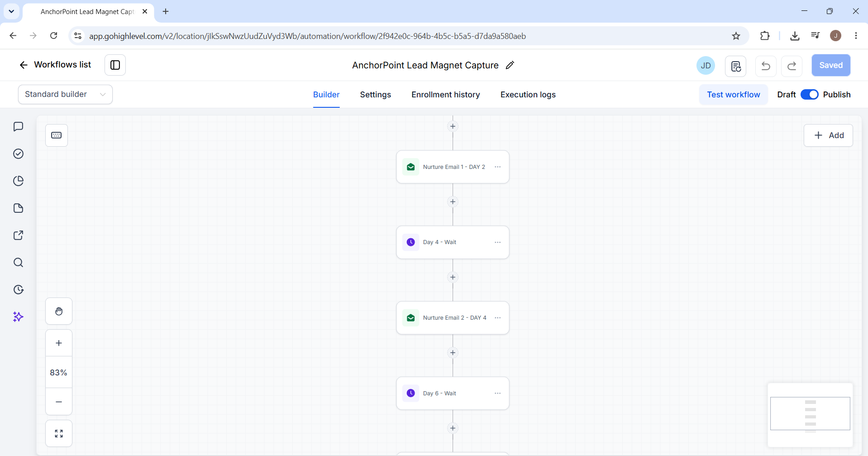Open the sticky note sidebar icon
Viewport: 868px width, 456px height.
coord(18,208)
